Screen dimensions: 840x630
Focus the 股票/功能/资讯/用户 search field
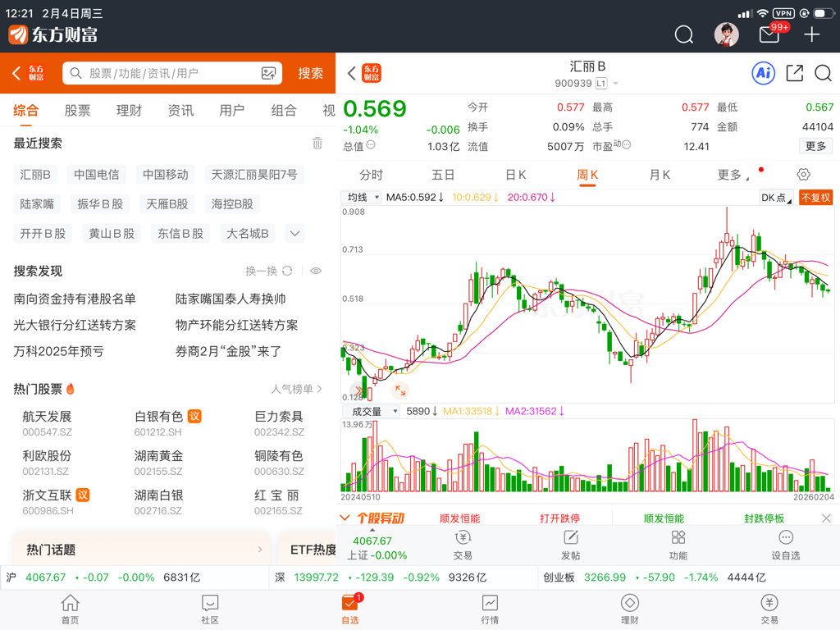(x=172, y=73)
